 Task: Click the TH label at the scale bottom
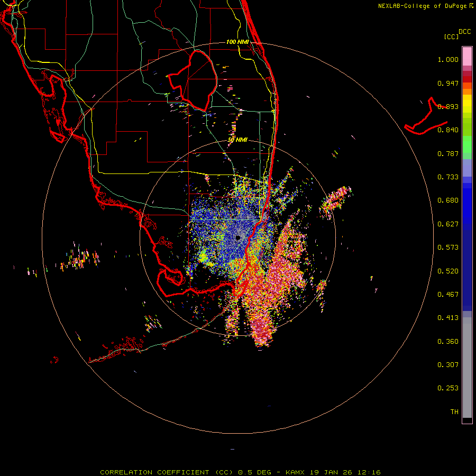(454, 412)
